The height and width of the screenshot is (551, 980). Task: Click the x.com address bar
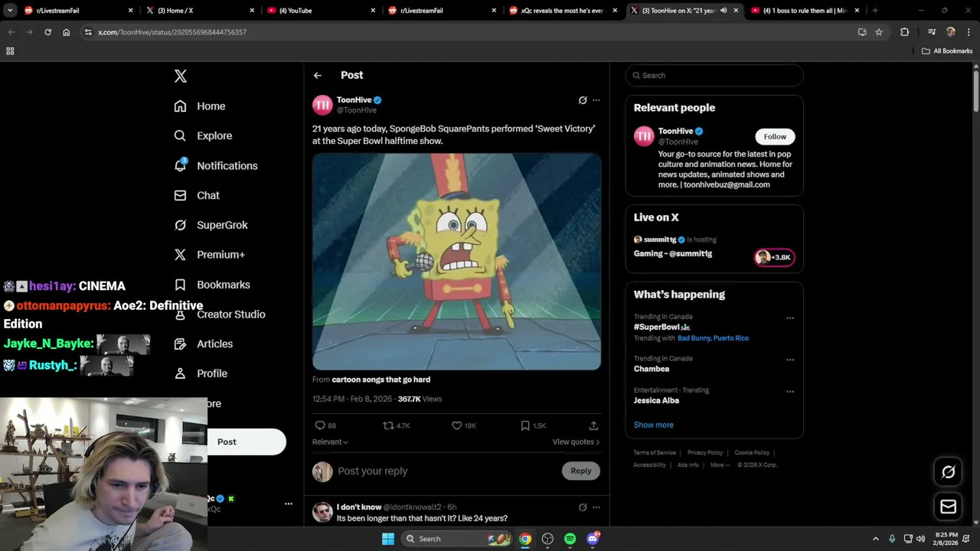[467, 32]
